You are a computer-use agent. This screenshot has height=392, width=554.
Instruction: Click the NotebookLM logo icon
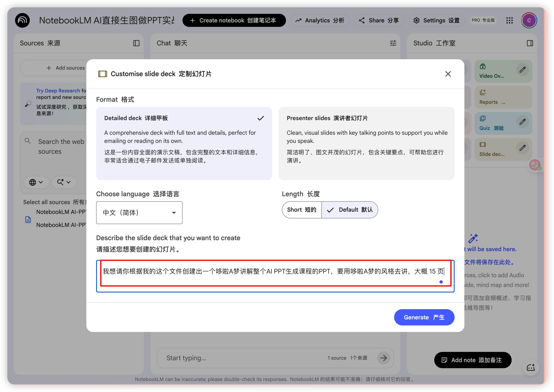[22, 20]
